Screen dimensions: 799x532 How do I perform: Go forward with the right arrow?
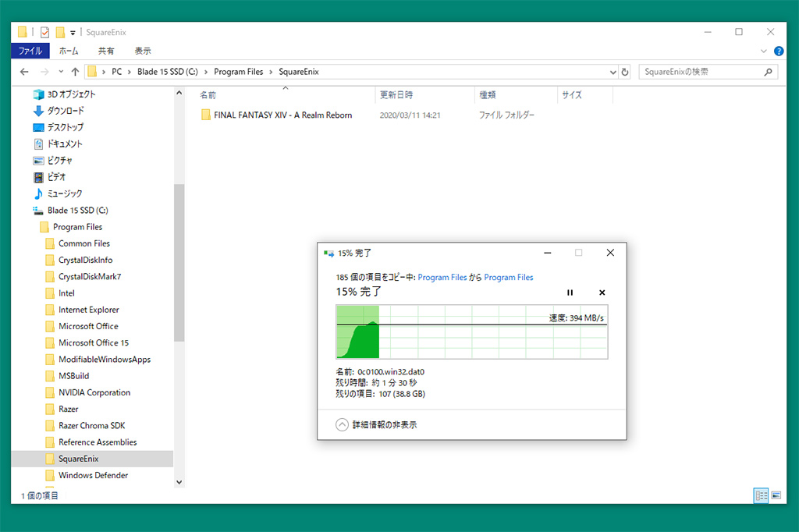44,72
